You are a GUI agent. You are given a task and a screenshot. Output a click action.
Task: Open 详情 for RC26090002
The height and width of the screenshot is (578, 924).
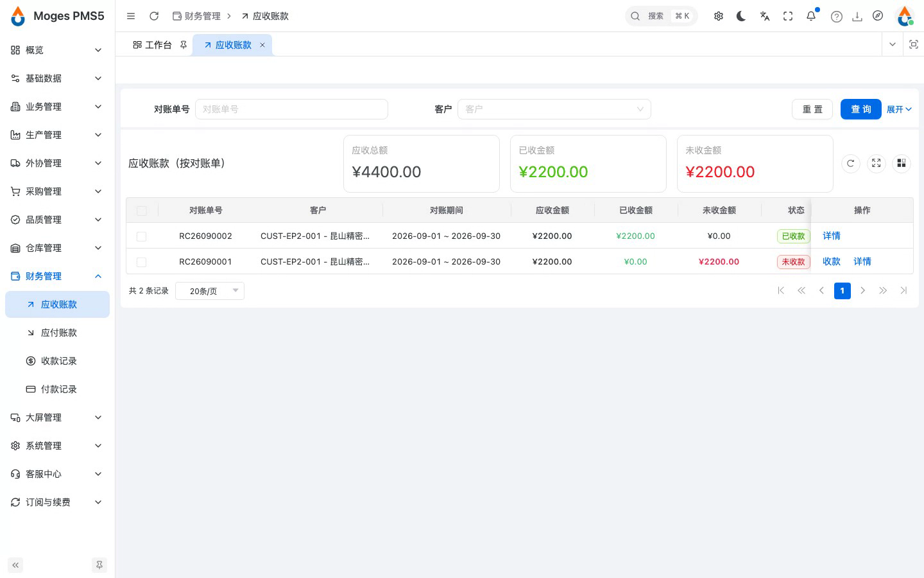tap(832, 236)
